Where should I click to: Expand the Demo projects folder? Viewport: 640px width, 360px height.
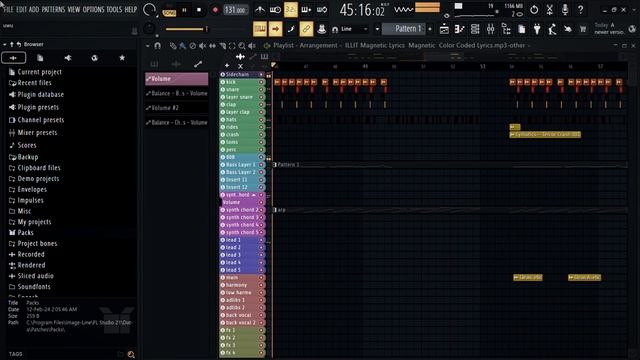(x=34, y=179)
